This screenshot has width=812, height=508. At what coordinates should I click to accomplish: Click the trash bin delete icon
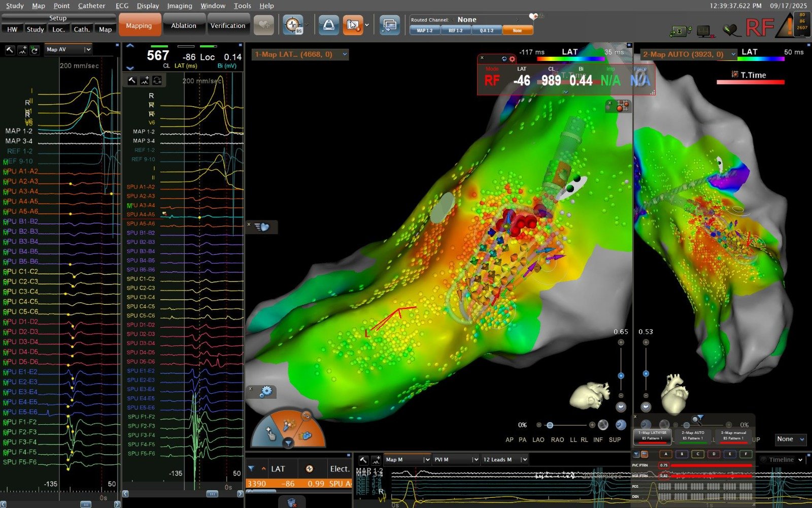click(x=292, y=502)
